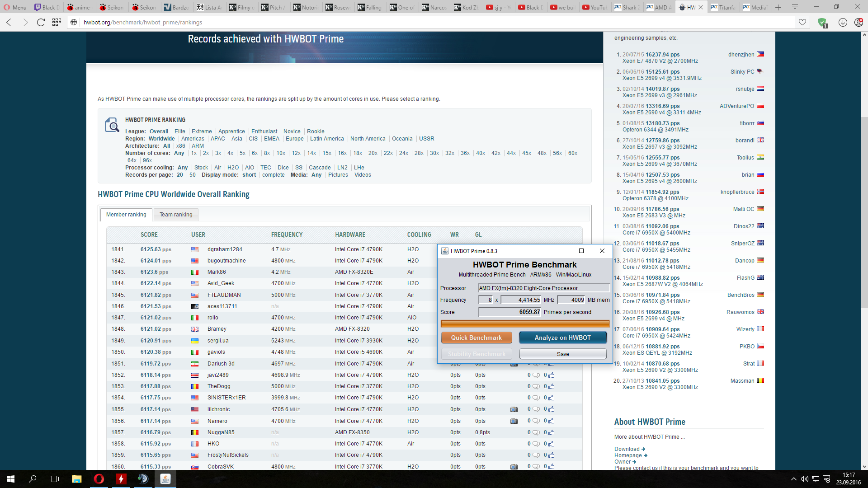Switch to the Narcos browser tab

(x=434, y=7)
